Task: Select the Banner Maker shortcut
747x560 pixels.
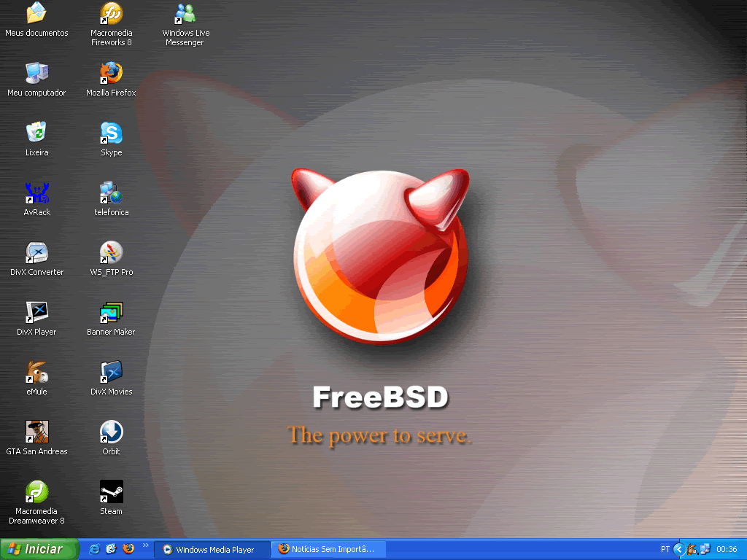Action: [x=111, y=312]
